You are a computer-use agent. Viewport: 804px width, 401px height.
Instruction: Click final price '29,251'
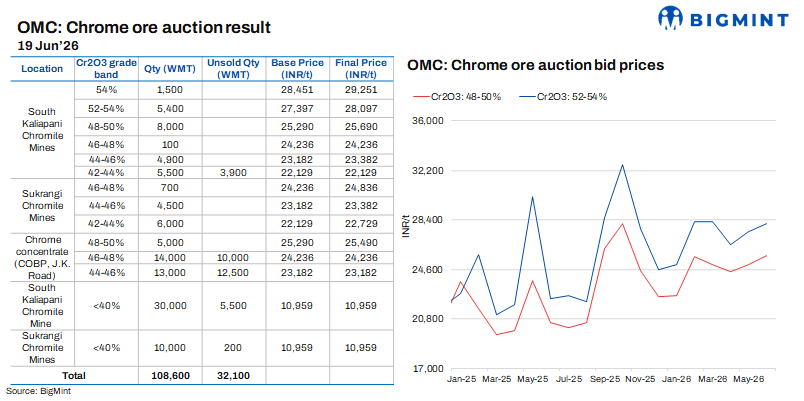point(363,89)
